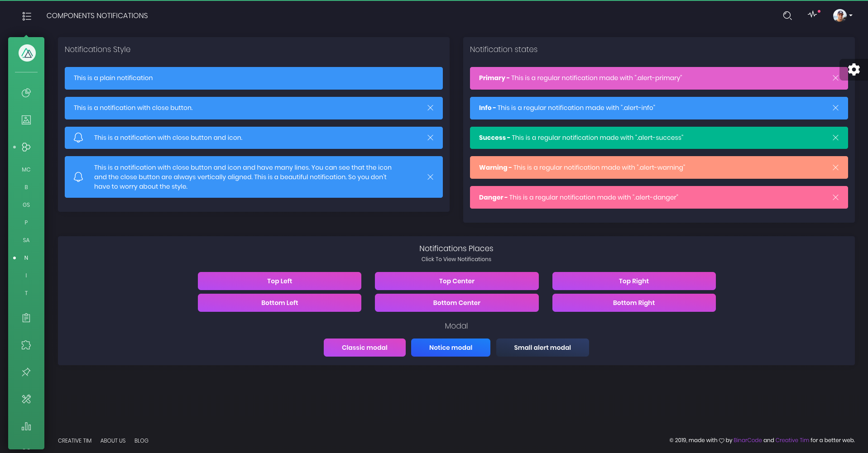This screenshot has width=868, height=453.
Task: Dismiss the Warning alert
Action: (x=835, y=167)
